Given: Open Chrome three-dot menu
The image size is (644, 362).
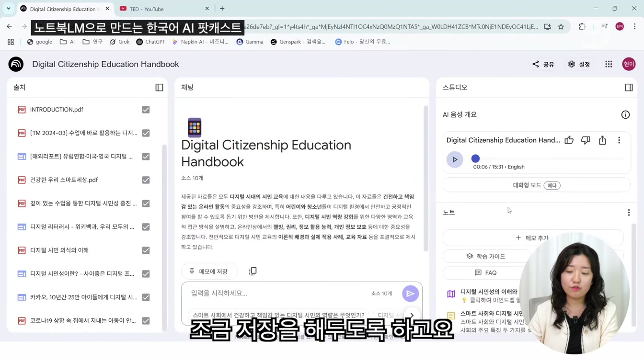Looking at the screenshot, I should [x=634, y=27].
